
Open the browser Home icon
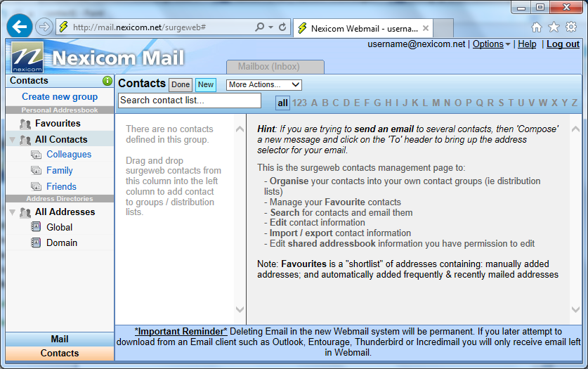pos(537,27)
